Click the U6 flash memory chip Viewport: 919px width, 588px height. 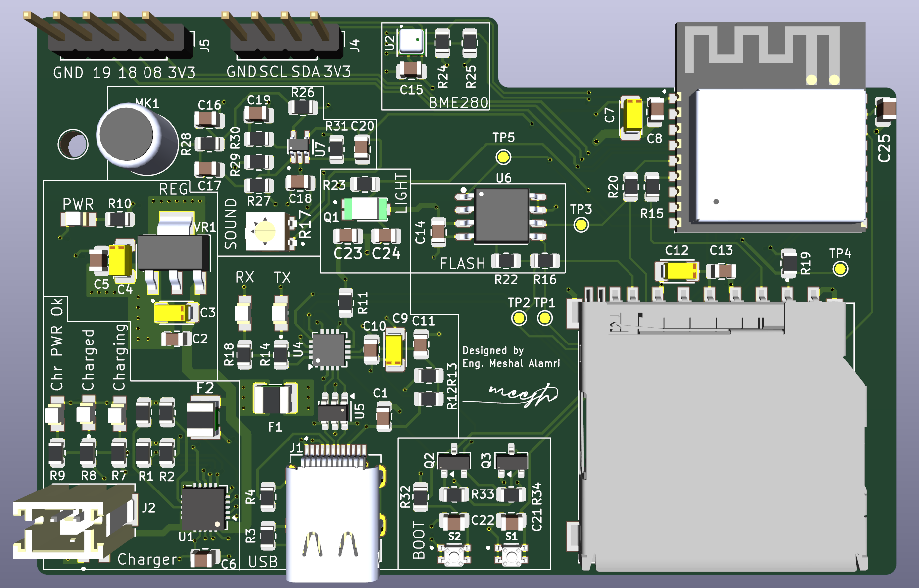[x=501, y=215]
